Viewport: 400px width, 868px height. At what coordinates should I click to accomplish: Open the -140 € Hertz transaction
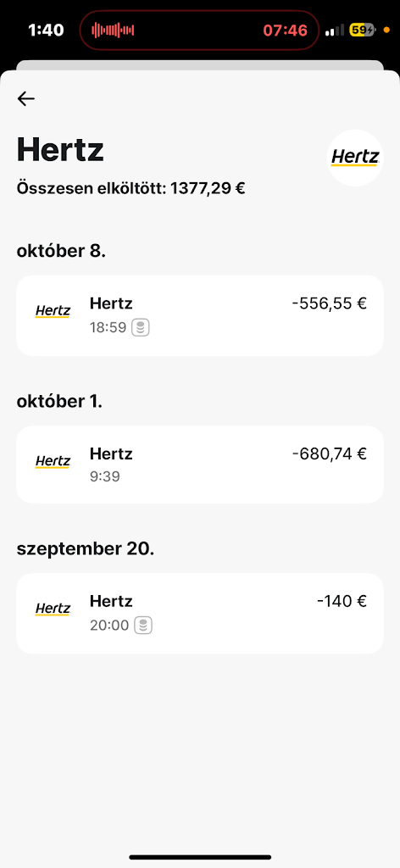[x=200, y=614]
